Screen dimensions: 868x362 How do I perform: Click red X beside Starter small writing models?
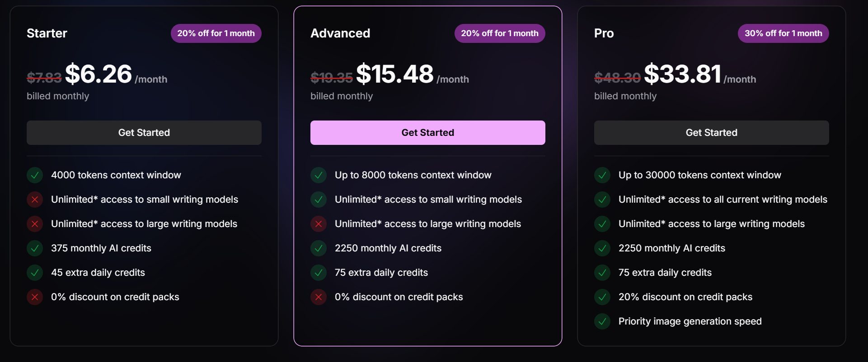pyautogui.click(x=35, y=200)
